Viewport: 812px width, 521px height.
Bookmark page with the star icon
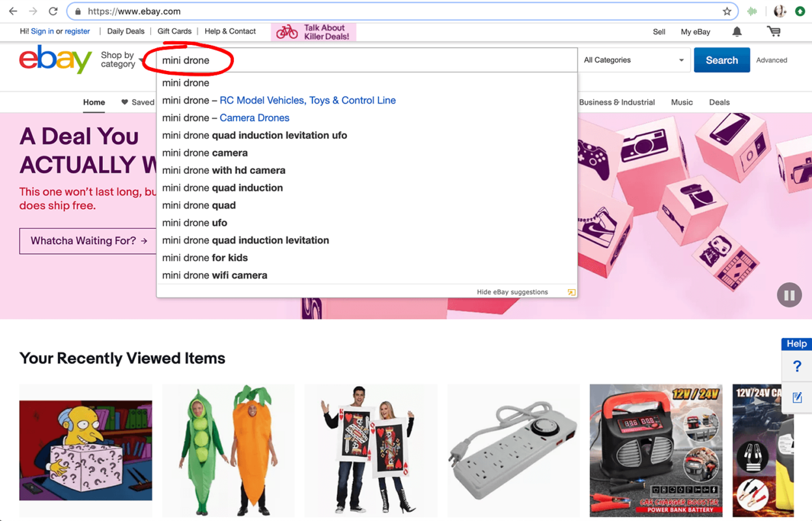727,11
